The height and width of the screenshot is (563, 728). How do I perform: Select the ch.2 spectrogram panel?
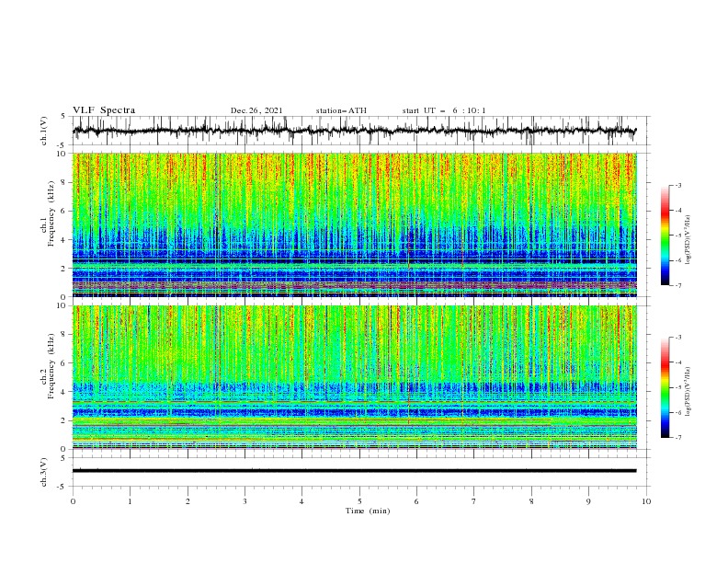(355, 377)
